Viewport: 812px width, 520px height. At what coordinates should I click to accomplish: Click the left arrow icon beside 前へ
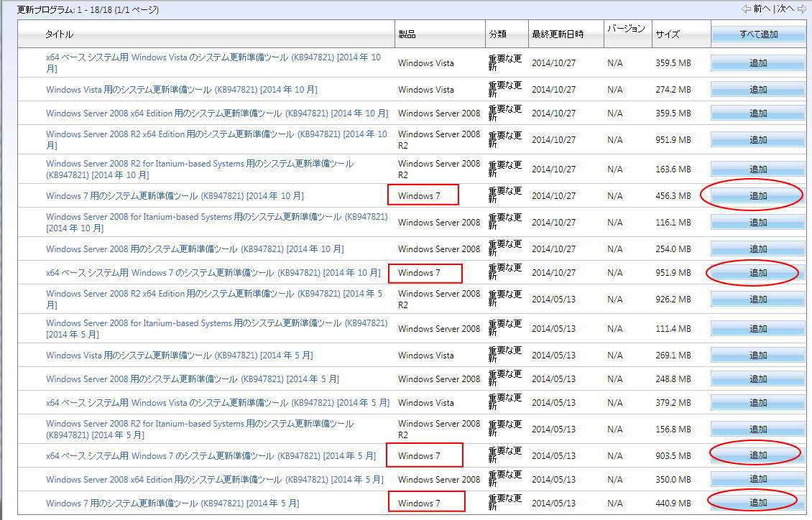pyautogui.click(x=746, y=9)
